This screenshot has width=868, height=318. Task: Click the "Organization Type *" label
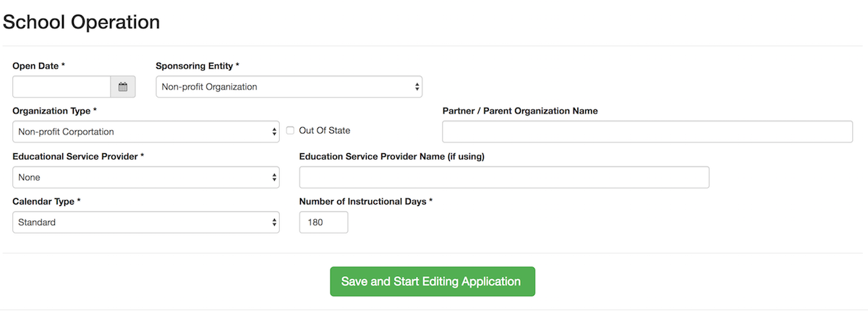point(55,111)
